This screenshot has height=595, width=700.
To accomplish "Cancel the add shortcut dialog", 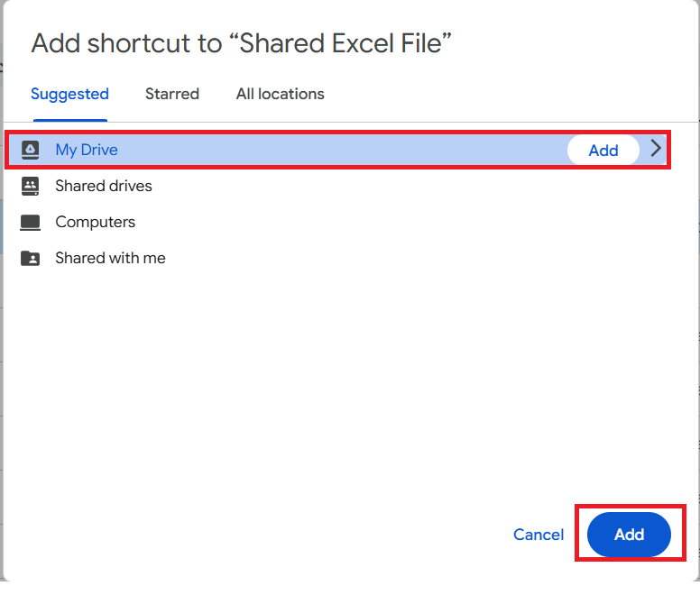I will 539,535.
